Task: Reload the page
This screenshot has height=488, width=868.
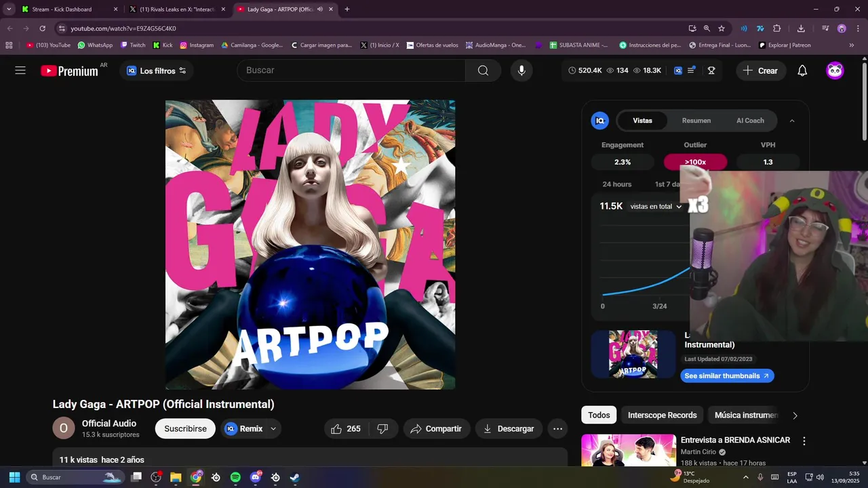Action: (42, 28)
